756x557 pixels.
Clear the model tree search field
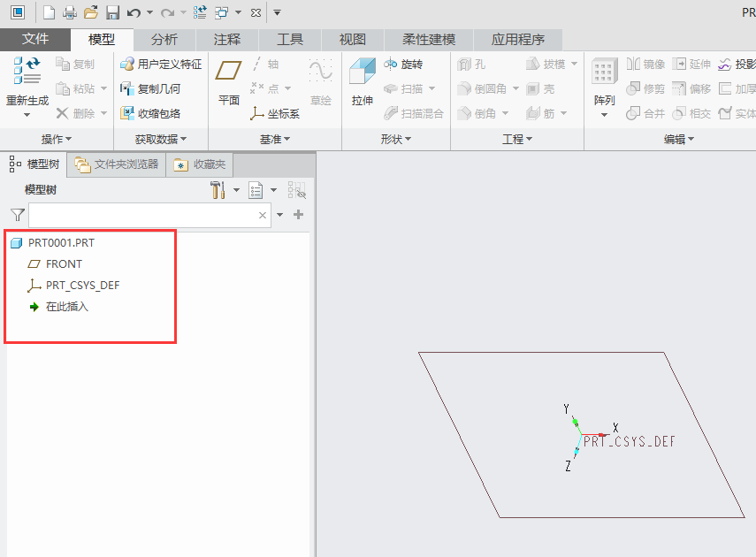point(263,215)
